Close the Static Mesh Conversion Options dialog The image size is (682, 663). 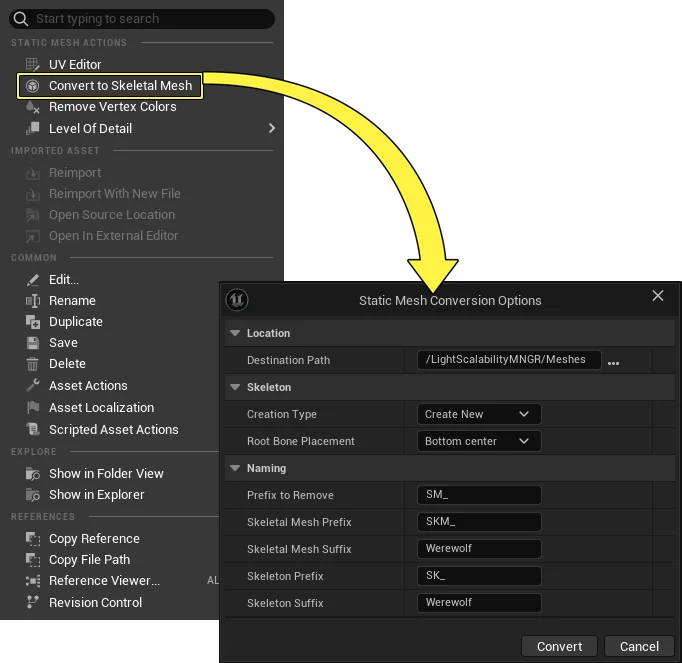tap(658, 296)
